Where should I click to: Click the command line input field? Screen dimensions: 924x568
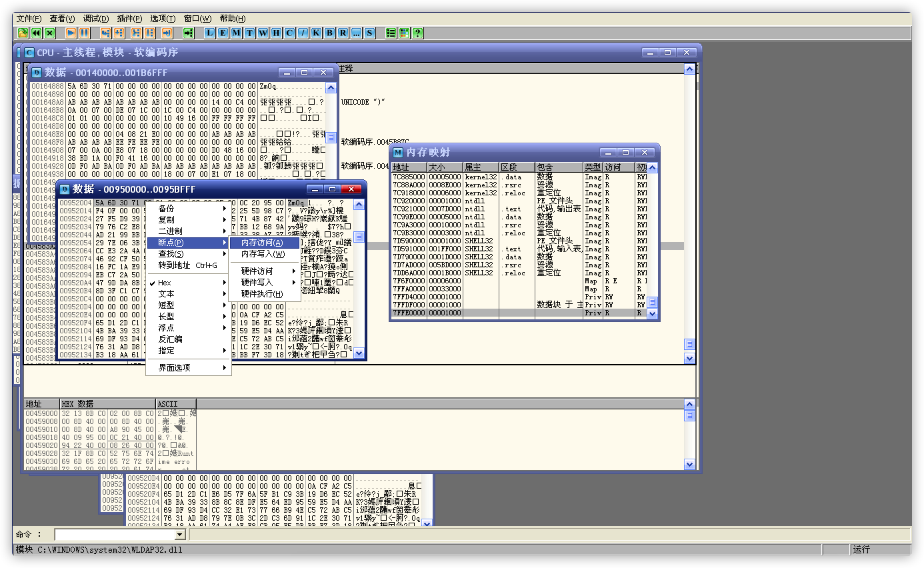pos(114,535)
